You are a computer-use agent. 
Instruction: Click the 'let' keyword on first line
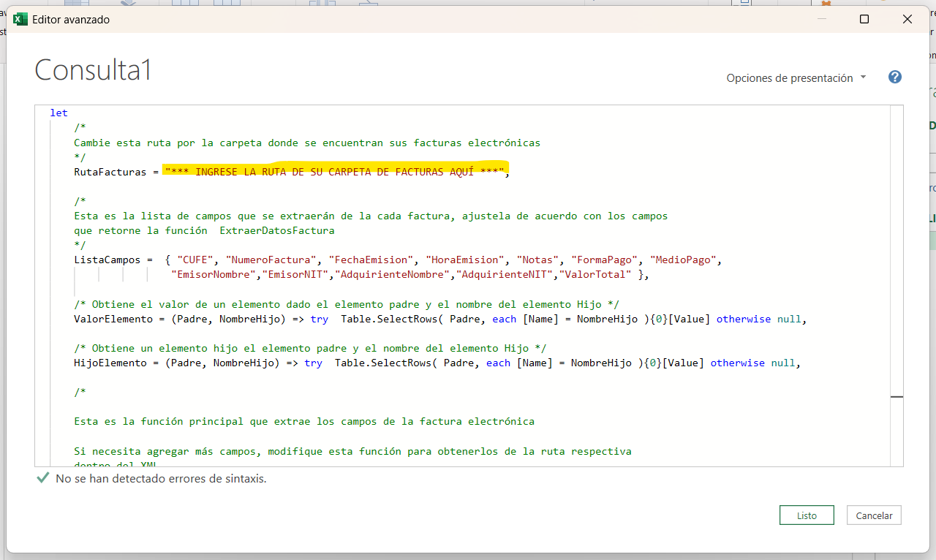(58, 113)
